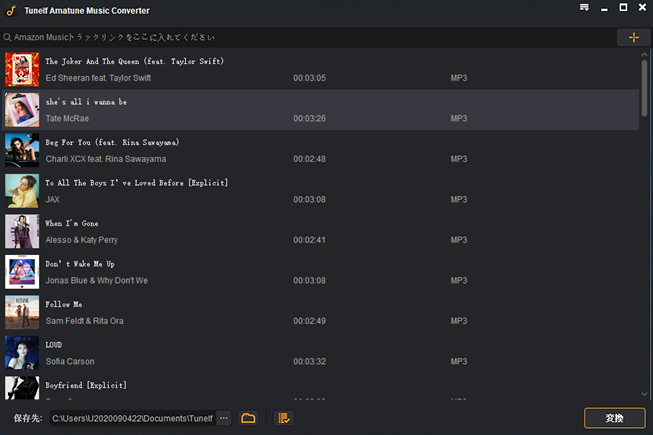Click the search magnifier icon

click(x=7, y=37)
